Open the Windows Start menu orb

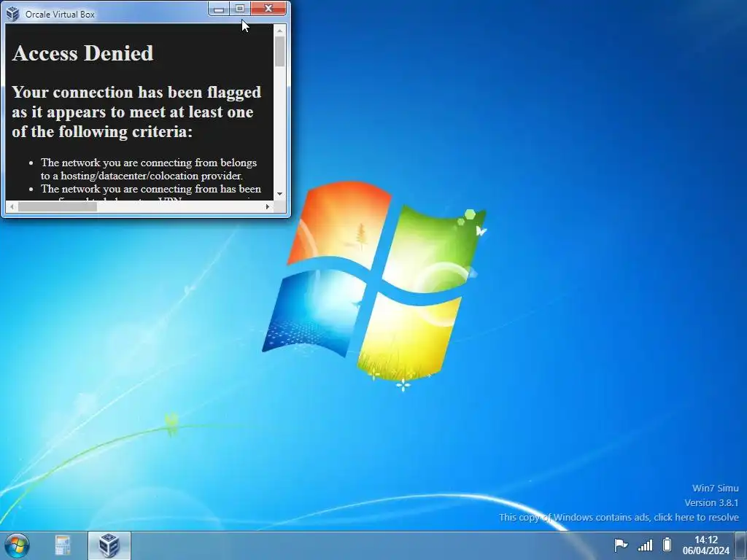(18, 545)
